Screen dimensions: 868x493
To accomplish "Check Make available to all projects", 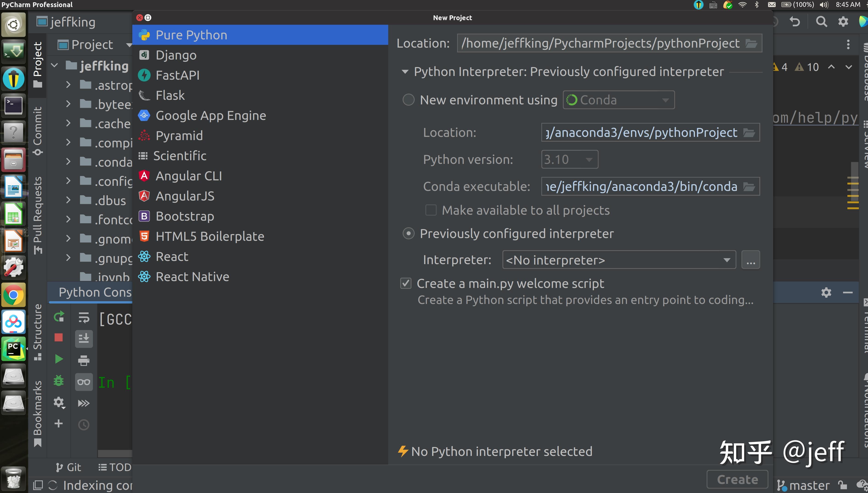I will click(x=431, y=210).
